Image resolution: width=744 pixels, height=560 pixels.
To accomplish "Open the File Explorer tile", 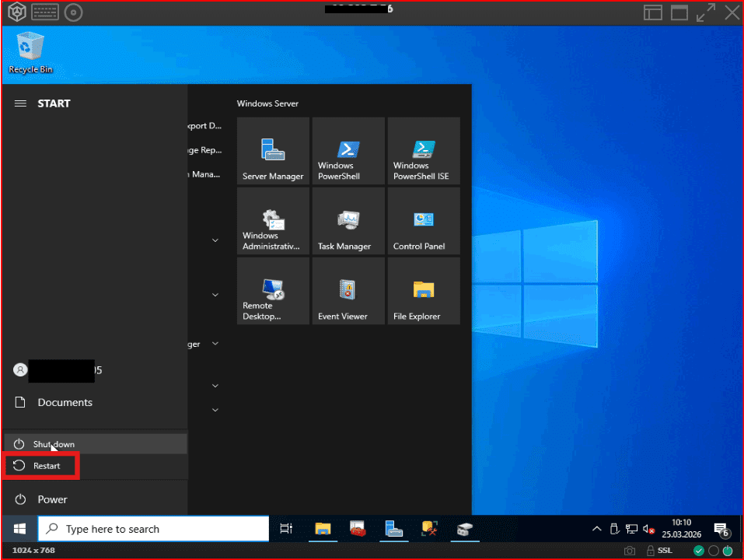I will coord(424,291).
